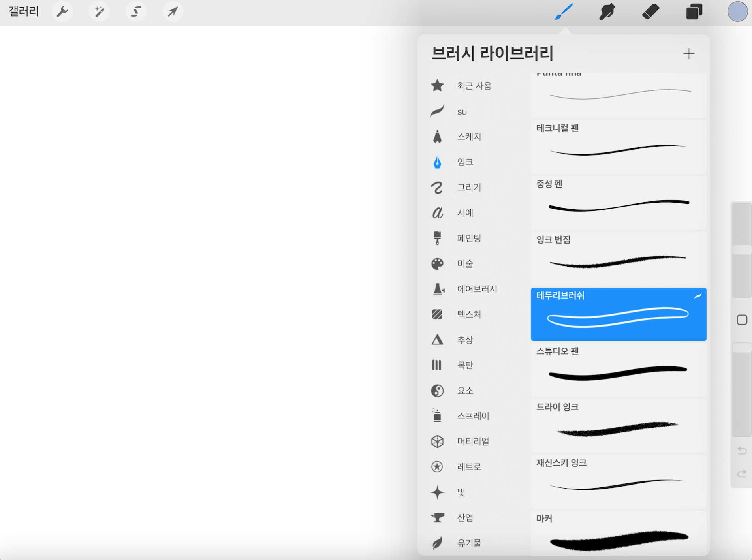Open the 잉크 brush category
The image size is (752, 560).
tap(474, 162)
